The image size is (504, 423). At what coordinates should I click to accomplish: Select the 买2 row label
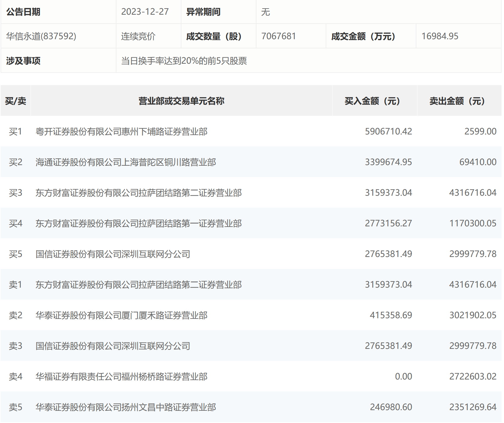pos(16,162)
